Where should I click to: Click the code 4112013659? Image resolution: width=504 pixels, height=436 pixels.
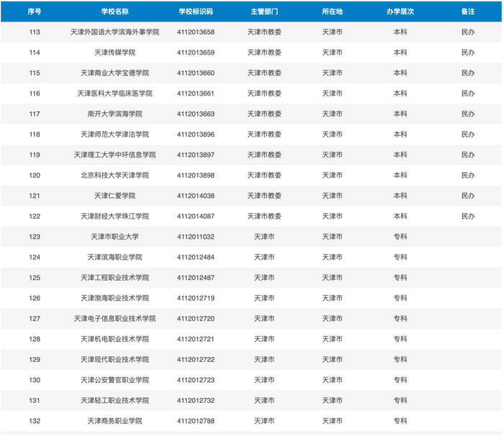(x=196, y=53)
